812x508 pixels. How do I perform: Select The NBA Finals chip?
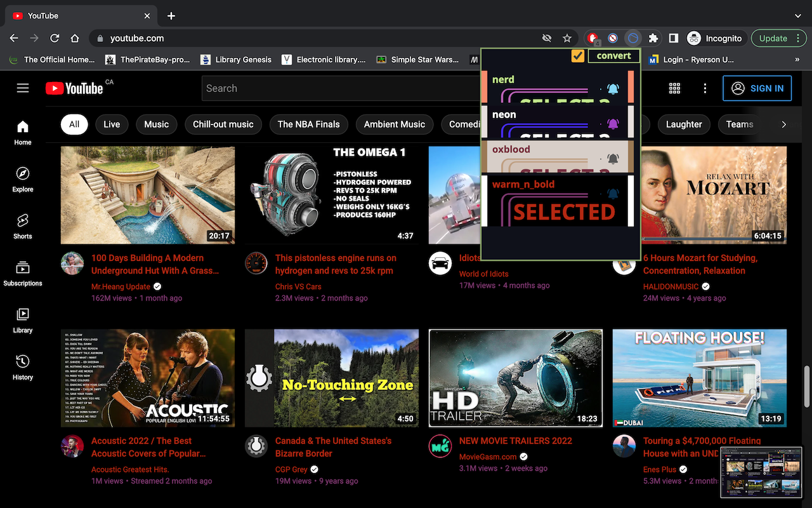coord(309,124)
